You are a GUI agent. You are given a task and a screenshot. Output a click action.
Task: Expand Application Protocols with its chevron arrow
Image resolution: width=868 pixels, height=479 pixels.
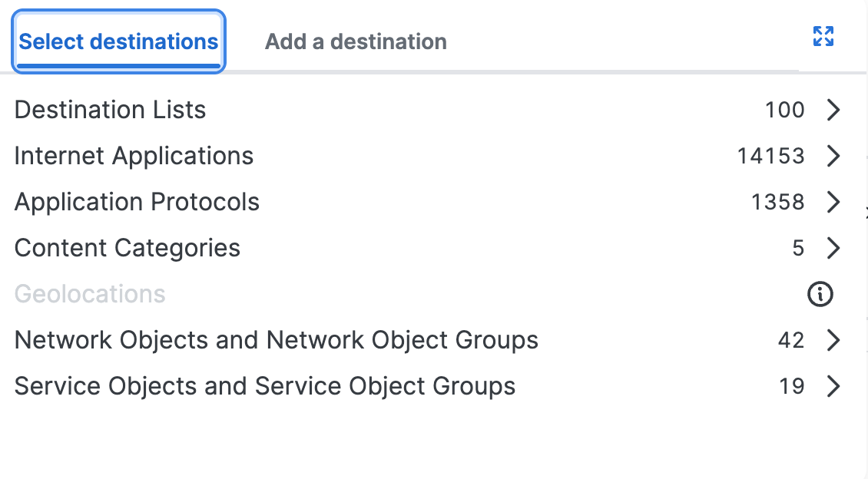[x=833, y=202]
